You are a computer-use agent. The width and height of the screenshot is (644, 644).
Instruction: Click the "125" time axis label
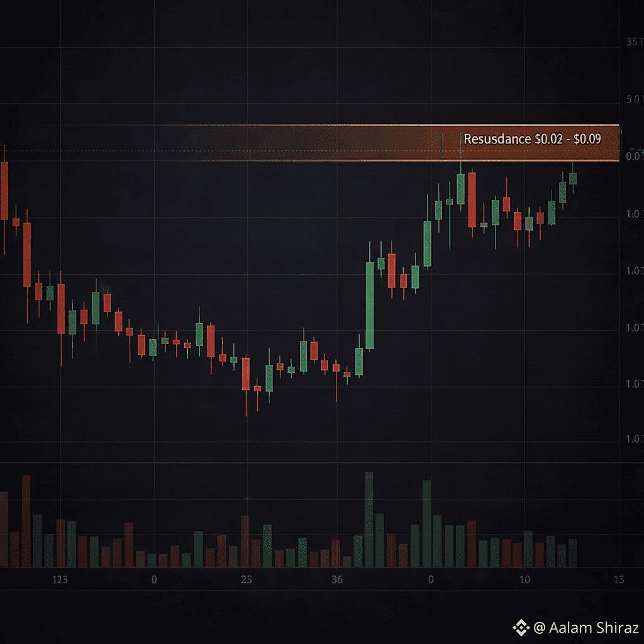click(60, 579)
